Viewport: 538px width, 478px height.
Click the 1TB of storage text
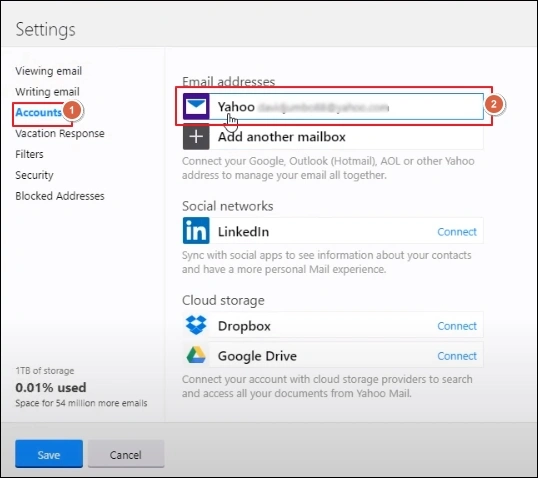(45, 371)
